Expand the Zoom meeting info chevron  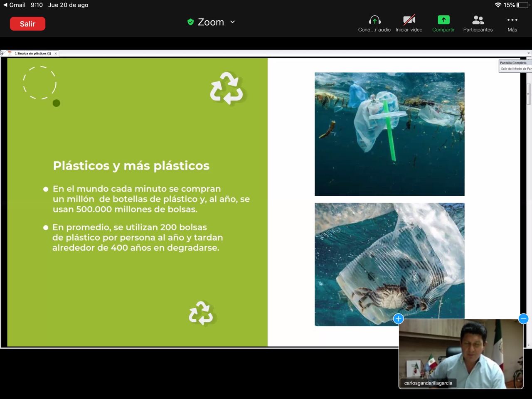pyautogui.click(x=233, y=22)
